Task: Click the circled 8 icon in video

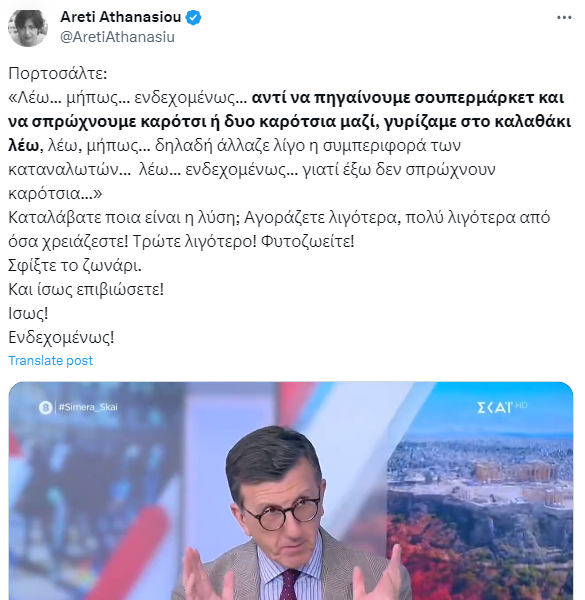Action: tap(46, 408)
